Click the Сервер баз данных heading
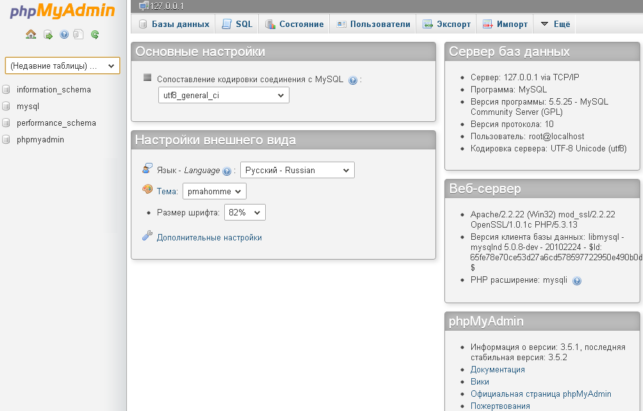The image size is (643, 411). click(x=509, y=52)
